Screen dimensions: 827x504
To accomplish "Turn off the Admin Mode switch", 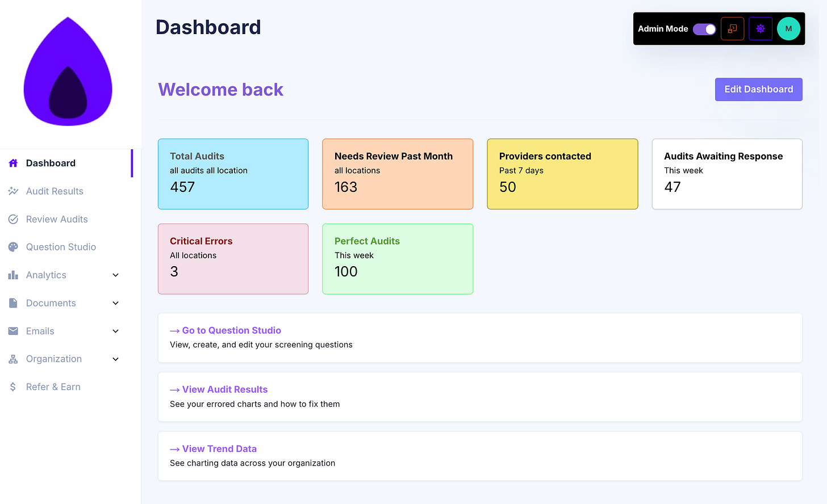I will (x=704, y=29).
